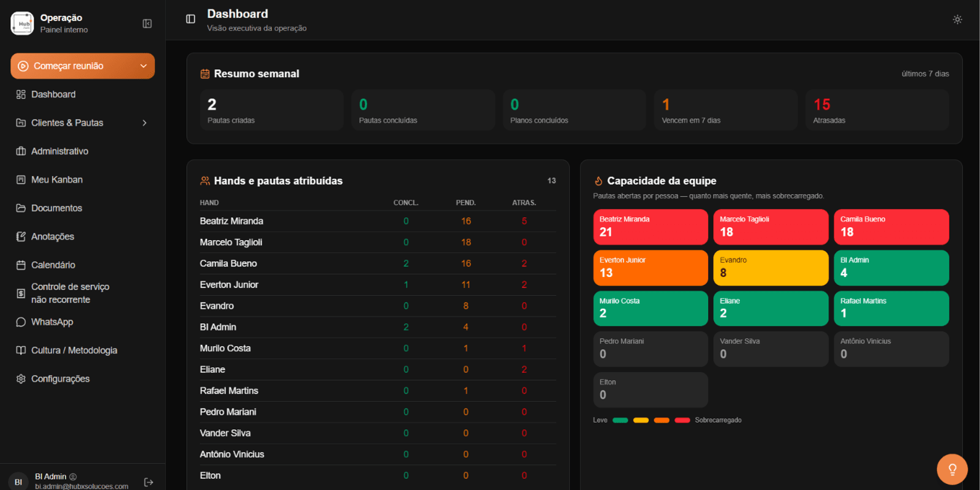Switch theme using the sun icon
Image resolution: width=980 pixels, height=490 pixels.
(957, 20)
